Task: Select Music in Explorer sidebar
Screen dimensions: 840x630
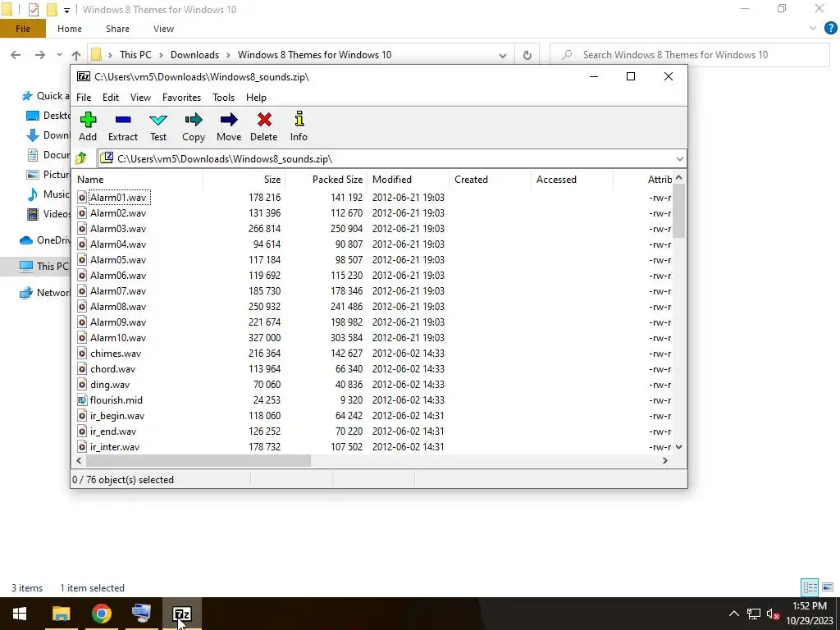Action: pyautogui.click(x=48, y=194)
